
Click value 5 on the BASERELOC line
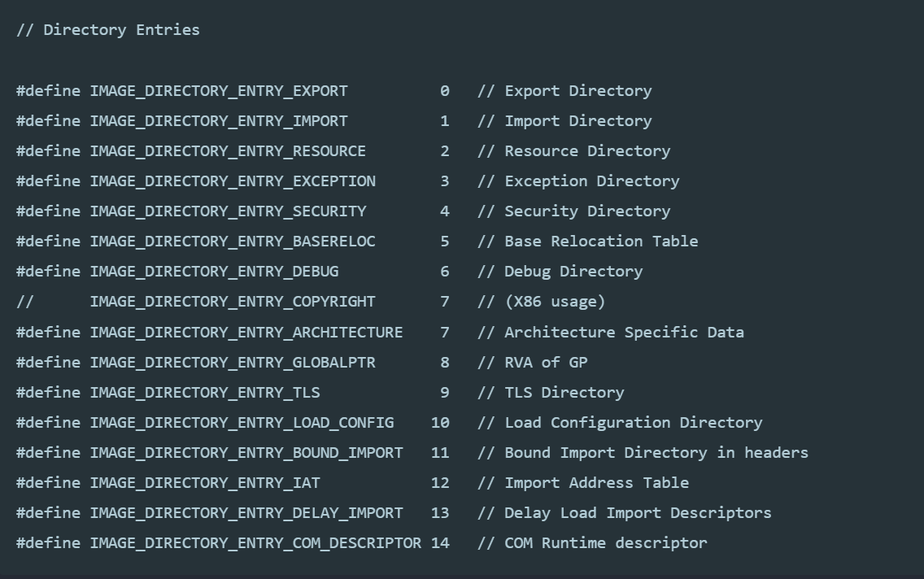click(445, 242)
